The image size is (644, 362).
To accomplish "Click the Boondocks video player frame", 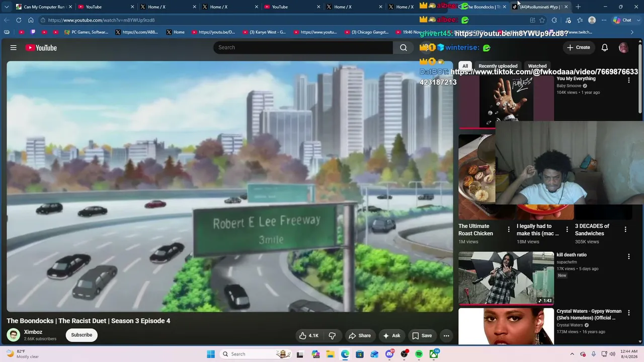I will (230, 187).
